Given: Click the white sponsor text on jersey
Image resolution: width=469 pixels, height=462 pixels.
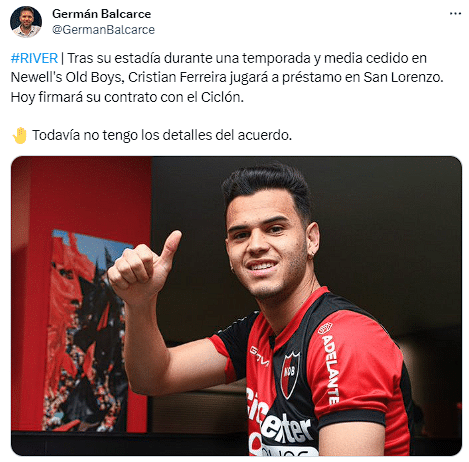Looking at the screenshot, I should point(279,422).
